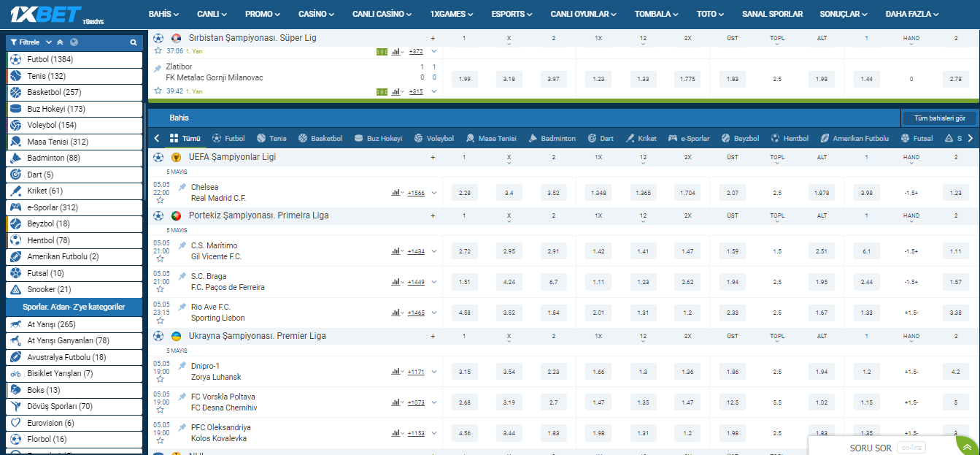Open HAND dropdown in UEFA Şampiyonlar Ligi header
The height and width of the screenshot is (455, 980).
tap(911, 163)
